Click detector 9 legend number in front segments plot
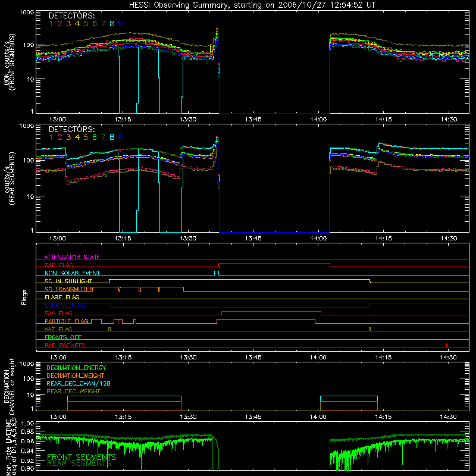This screenshot has height=476, width=476. point(121,23)
